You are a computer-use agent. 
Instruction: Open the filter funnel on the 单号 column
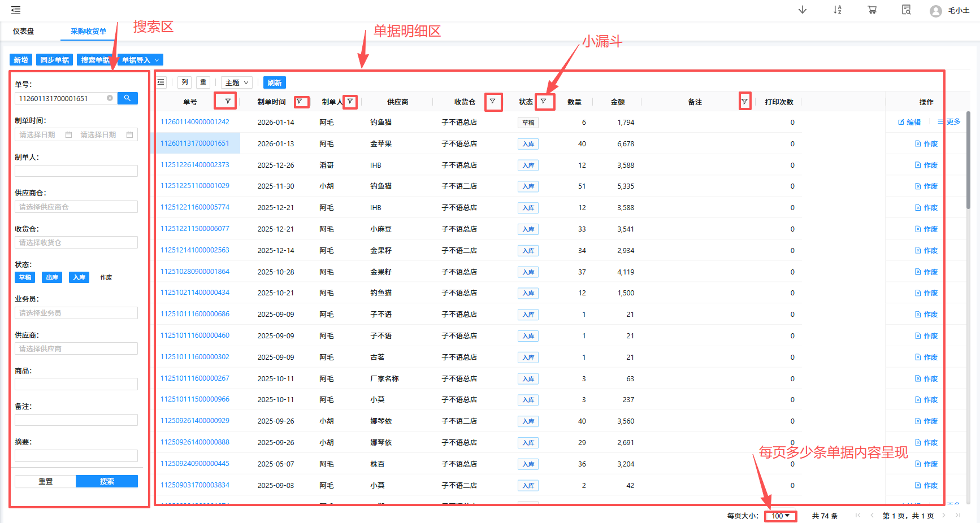(x=226, y=102)
